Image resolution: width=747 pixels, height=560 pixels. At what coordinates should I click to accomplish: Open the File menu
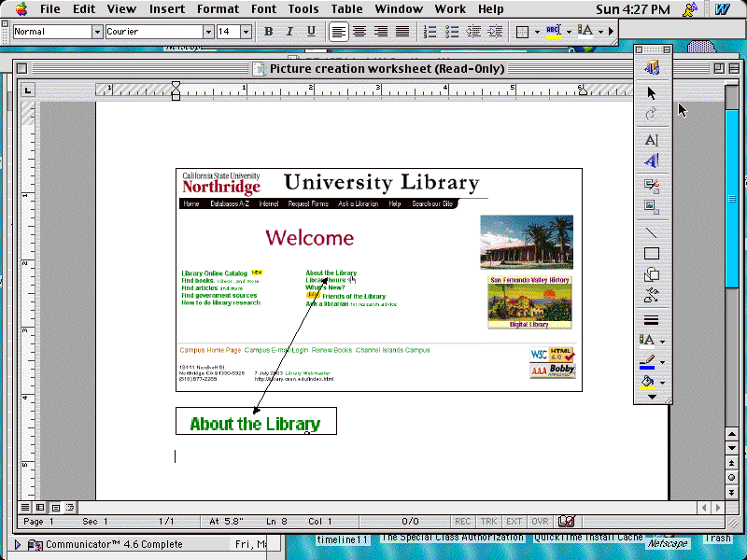coord(50,9)
